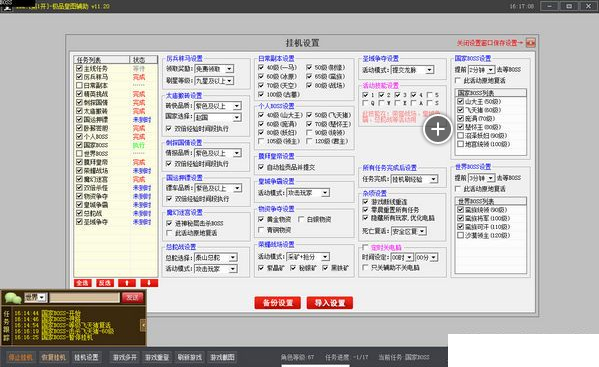The height and width of the screenshot is (367, 599).
Task: Click the chat message input field
Action: click(84, 297)
